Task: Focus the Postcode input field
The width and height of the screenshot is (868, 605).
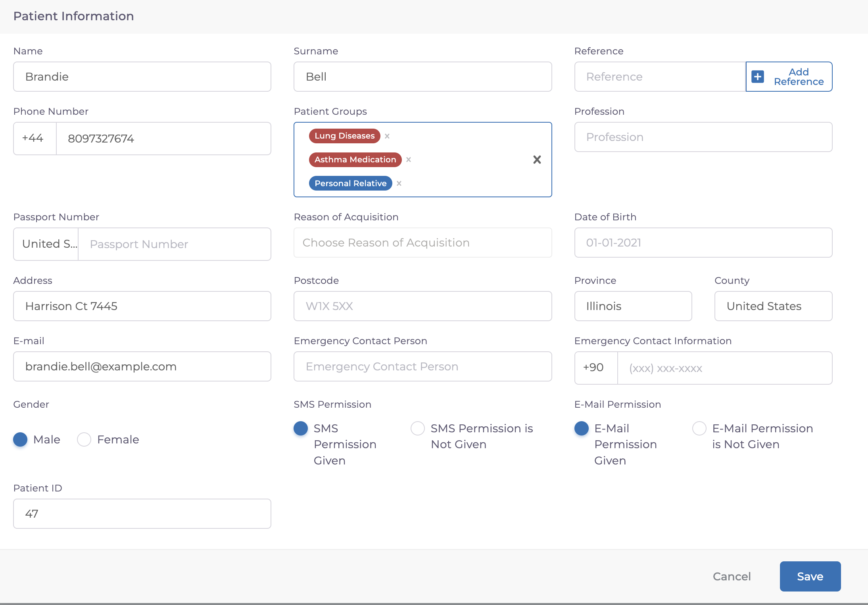Action: pos(422,306)
